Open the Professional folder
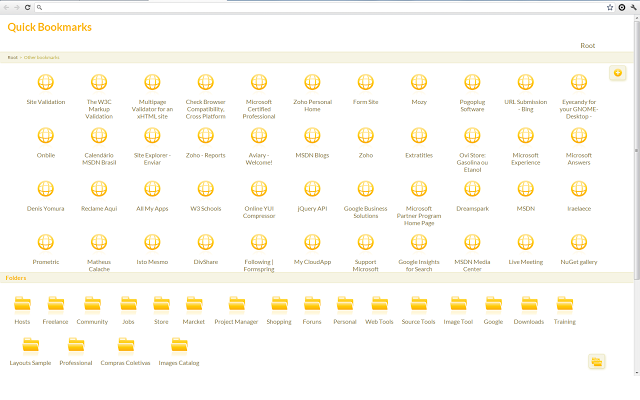The width and height of the screenshot is (640, 400). 76,351
